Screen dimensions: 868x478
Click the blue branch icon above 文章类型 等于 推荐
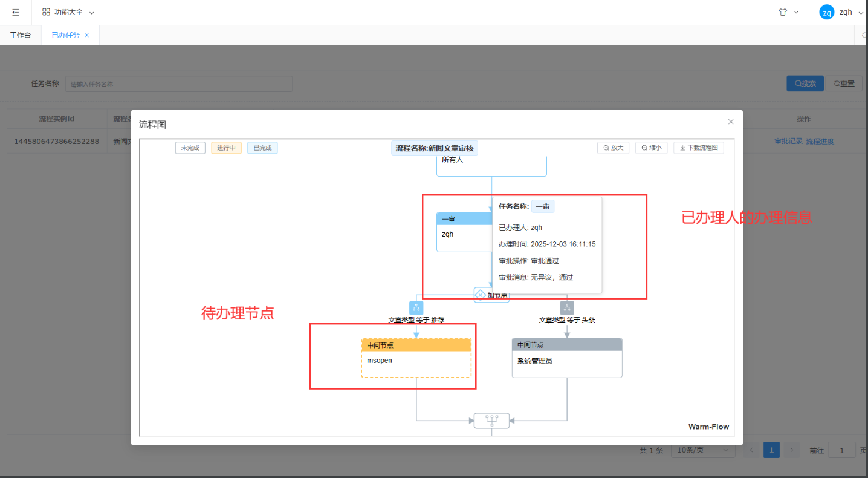(416, 307)
